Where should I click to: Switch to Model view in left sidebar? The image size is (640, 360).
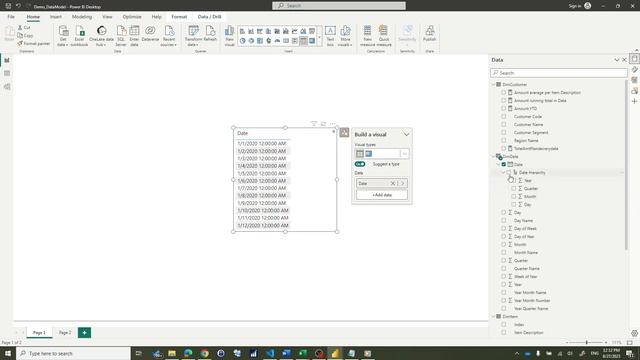[7, 87]
